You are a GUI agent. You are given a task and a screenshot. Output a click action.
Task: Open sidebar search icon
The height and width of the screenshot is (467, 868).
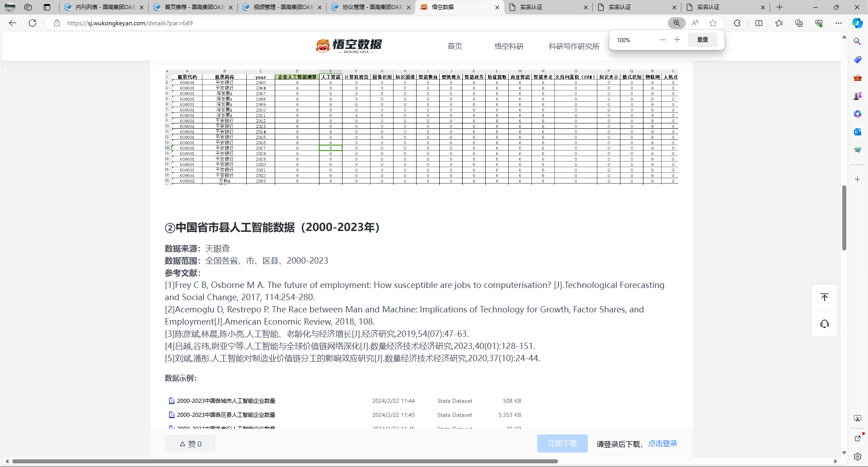click(858, 41)
